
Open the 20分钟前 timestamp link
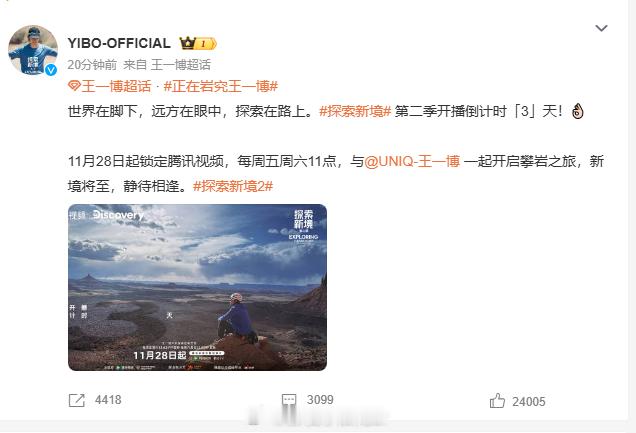(x=92, y=64)
